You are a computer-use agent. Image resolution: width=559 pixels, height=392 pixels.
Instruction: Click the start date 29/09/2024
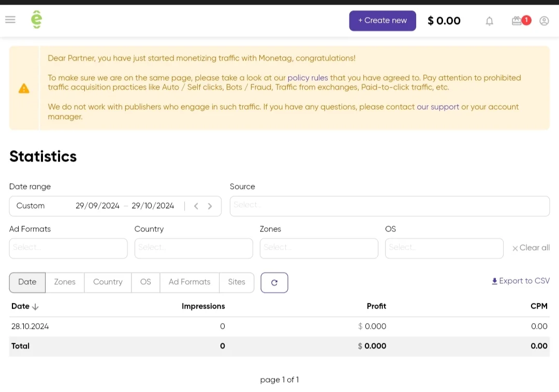(97, 206)
